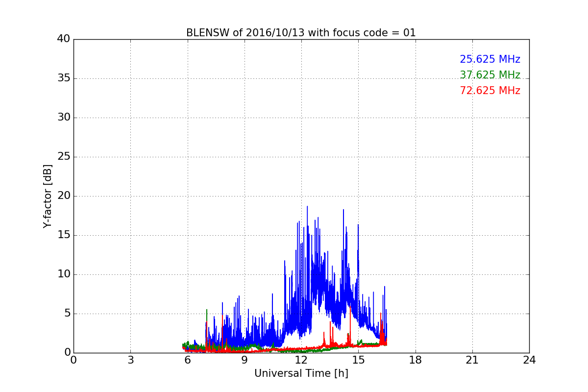
Task: Click y-axis tick label 25
Action: pyautogui.click(x=64, y=157)
